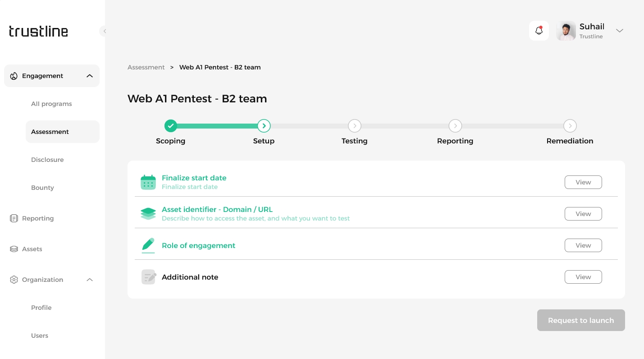Click the layers icon for Asset identifier

point(148,214)
